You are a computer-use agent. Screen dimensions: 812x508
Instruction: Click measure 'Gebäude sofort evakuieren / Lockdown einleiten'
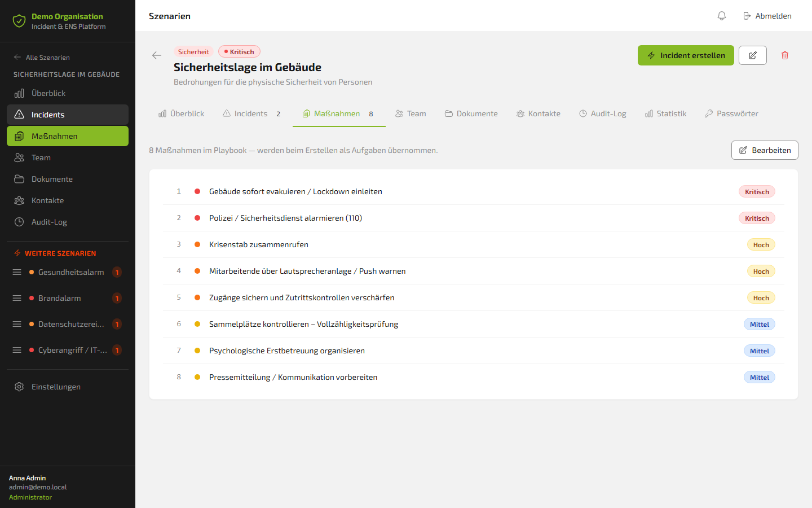click(474, 191)
